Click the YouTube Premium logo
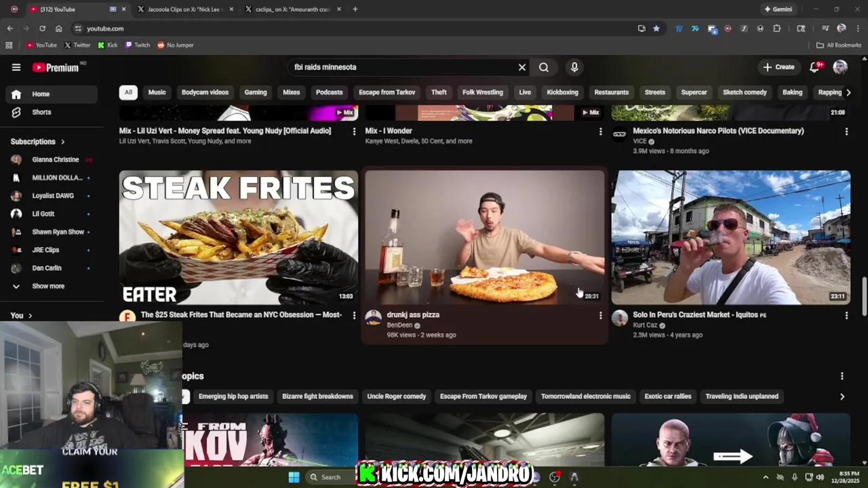 [56, 67]
